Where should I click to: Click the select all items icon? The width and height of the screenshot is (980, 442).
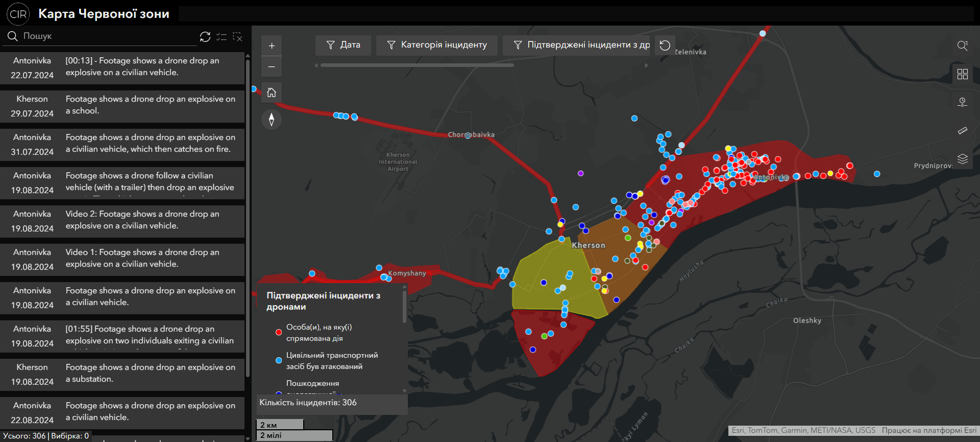coord(222,37)
